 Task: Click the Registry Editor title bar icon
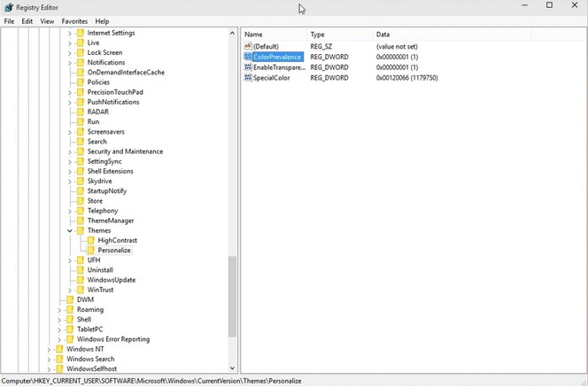tap(9, 7)
